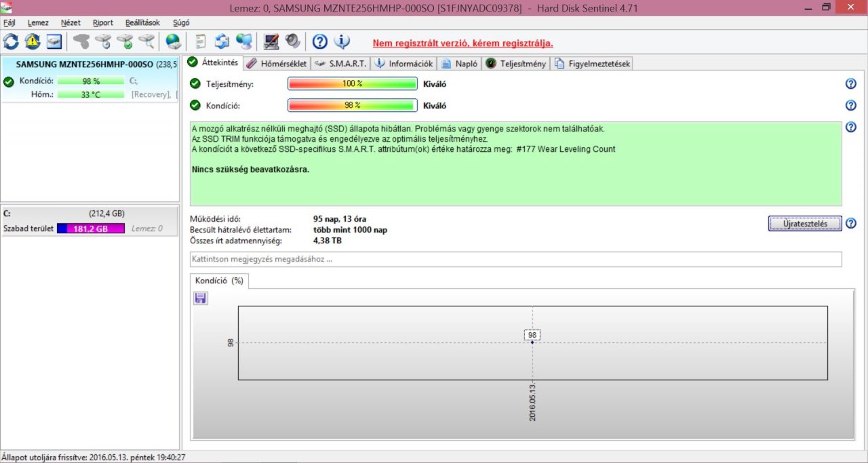868x463 pixels.
Task: Select the Kondíció (%) graph tab
Action: point(219,280)
